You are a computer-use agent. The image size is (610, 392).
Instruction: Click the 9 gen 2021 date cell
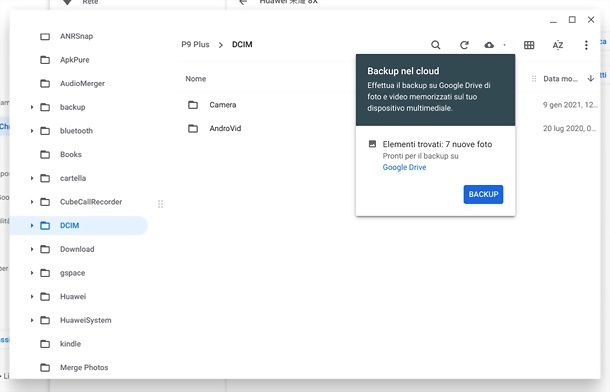tap(570, 105)
